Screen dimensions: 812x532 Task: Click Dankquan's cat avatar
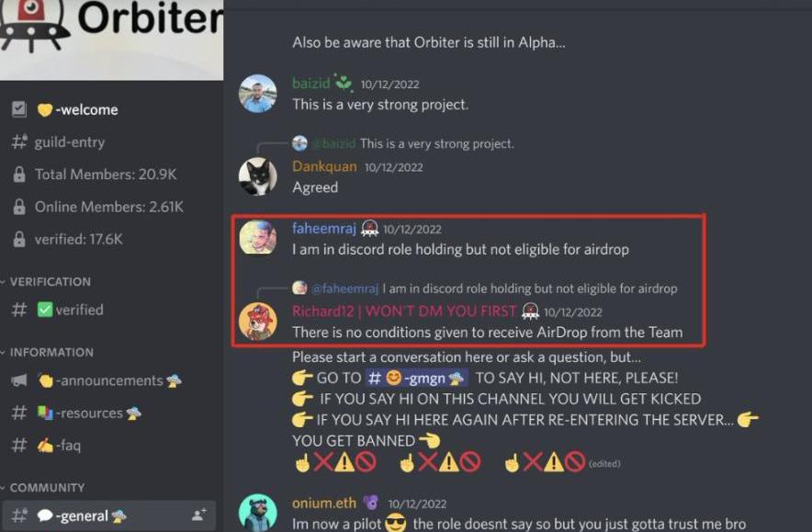[x=257, y=176]
